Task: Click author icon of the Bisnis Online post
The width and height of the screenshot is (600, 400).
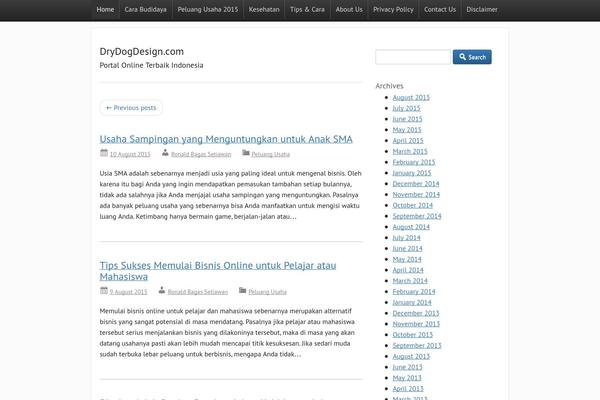Action: [162, 291]
